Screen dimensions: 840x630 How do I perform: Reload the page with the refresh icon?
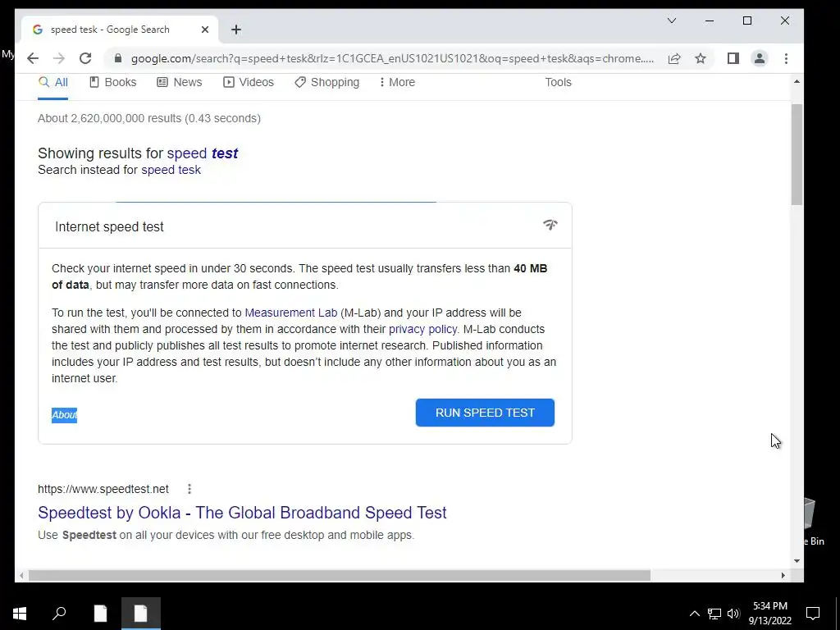(85, 58)
